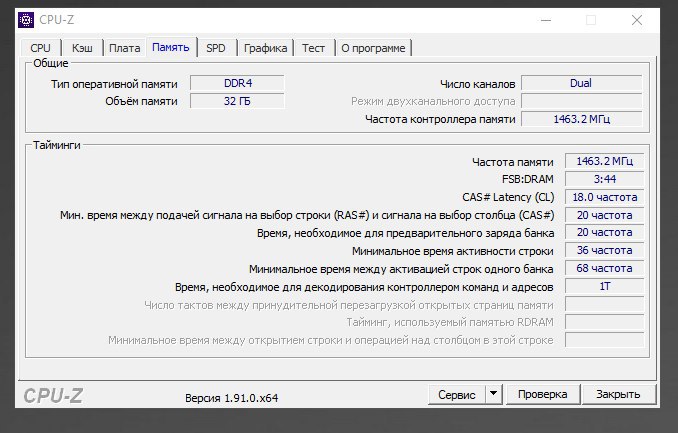Image resolution: width=678 pixels, height=433 pixels.
Task: Click the CPU-Z app icon in title bar
Action: click(x=26, y=20)
